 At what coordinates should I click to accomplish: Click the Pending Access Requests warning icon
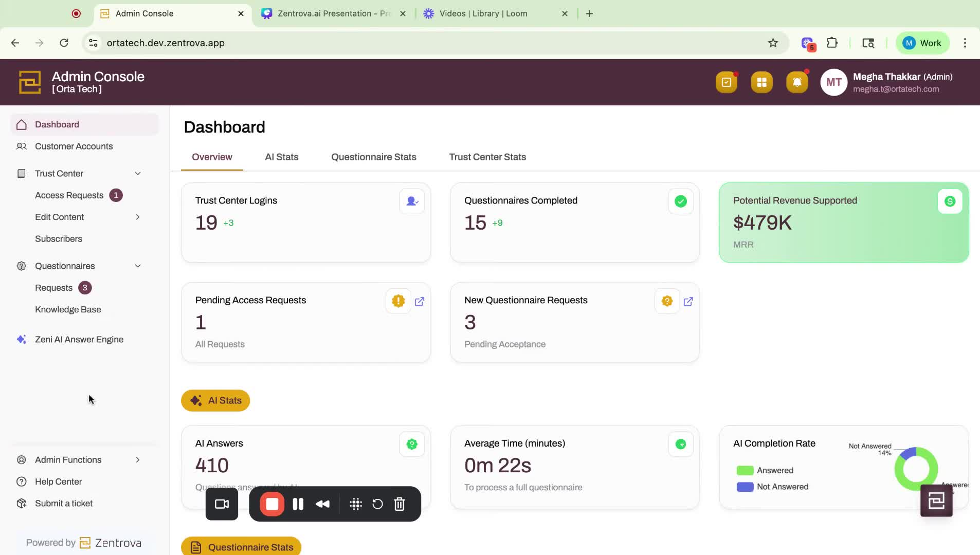tap(398, 301)
